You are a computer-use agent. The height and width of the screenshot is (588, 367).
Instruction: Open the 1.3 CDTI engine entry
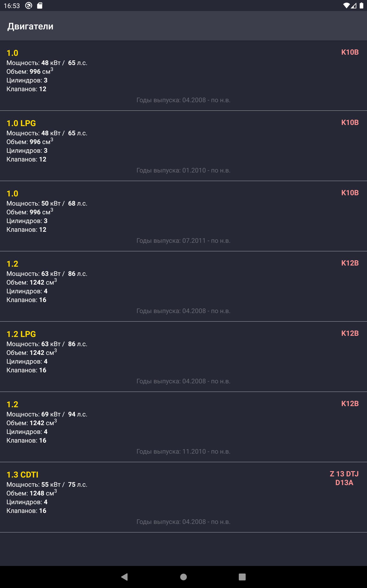183,497
